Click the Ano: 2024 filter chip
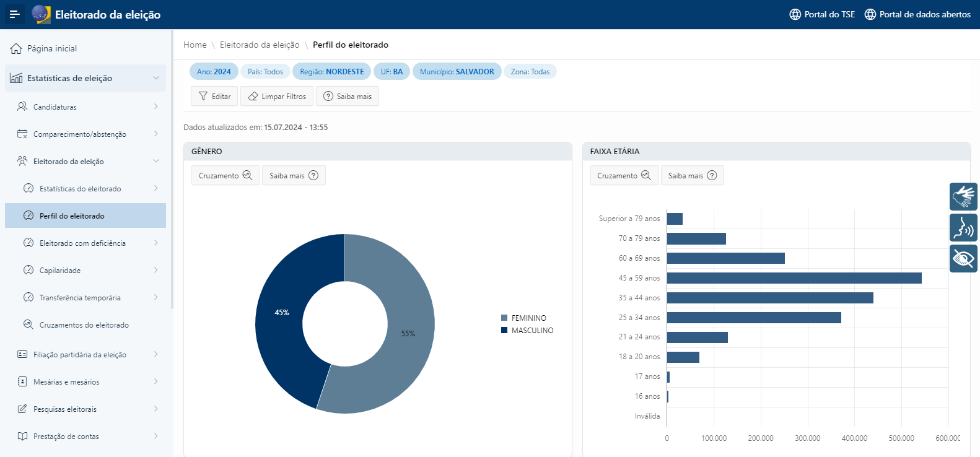Viewport: 980px width, 457px height. 214,72
